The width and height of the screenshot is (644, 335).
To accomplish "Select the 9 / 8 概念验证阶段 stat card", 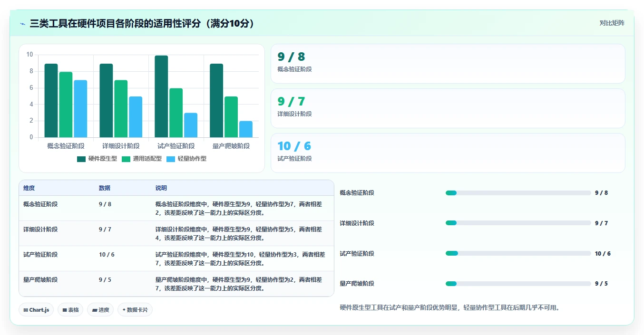I will pyautogui.click(x=448, y=64).
